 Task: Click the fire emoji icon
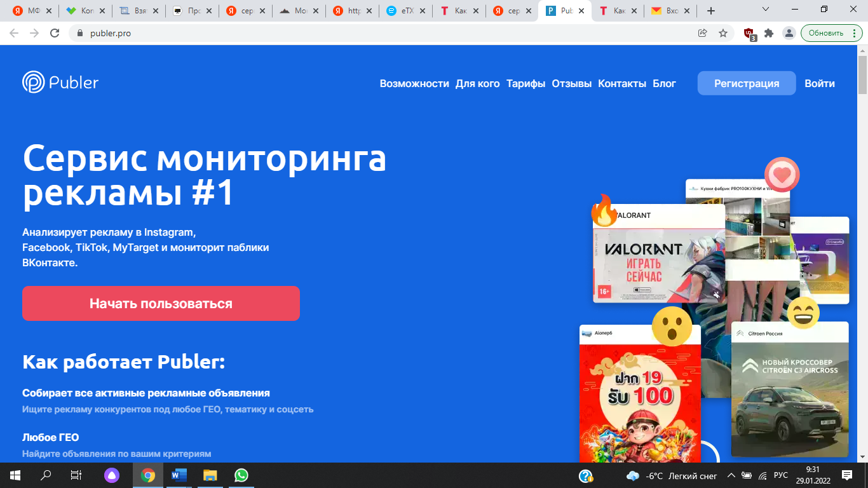[604, 210]
